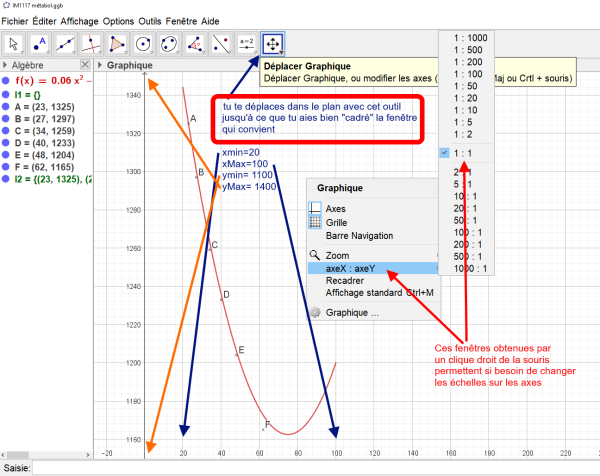The image size is (600, 476).
Task: Activate the Circle with center tool
Action: [x=145, y=44]
